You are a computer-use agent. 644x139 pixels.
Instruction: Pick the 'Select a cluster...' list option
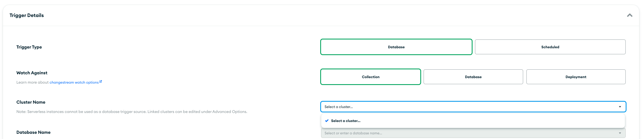tap(346, 121)
